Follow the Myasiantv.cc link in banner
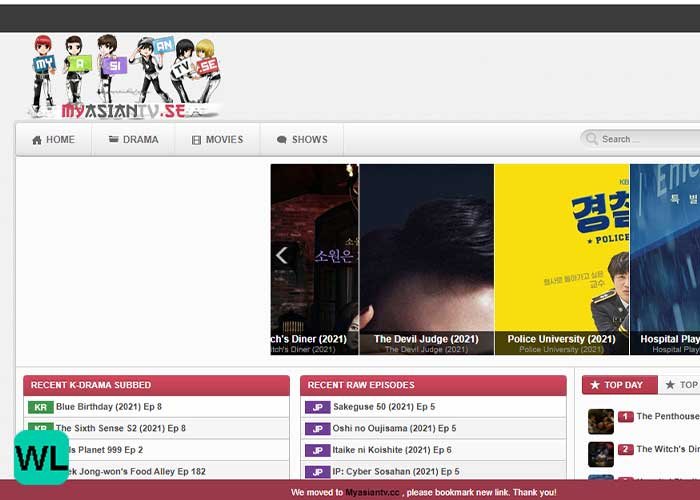 click(372, 492)
